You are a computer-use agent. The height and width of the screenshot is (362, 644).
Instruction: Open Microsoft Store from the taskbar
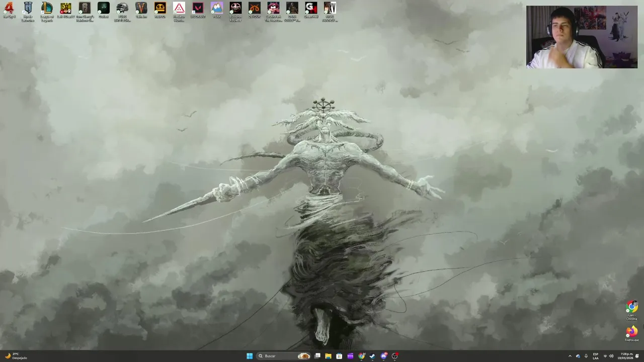coord(339,356)
